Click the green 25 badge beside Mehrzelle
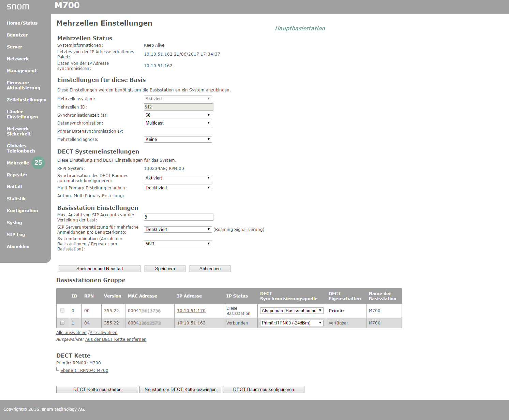 tap(38, 163)
